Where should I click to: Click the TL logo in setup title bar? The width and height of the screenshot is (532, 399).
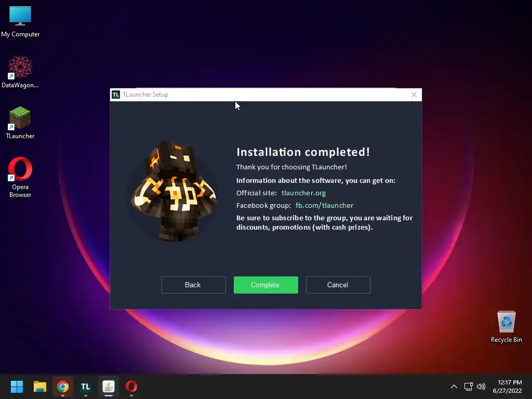point(116,95)
